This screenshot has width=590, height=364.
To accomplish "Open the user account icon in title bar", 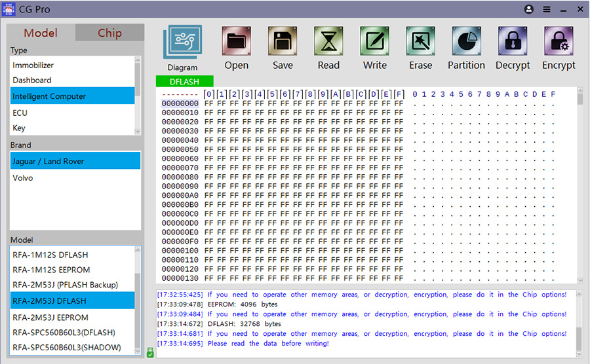I will click(529, 10).
